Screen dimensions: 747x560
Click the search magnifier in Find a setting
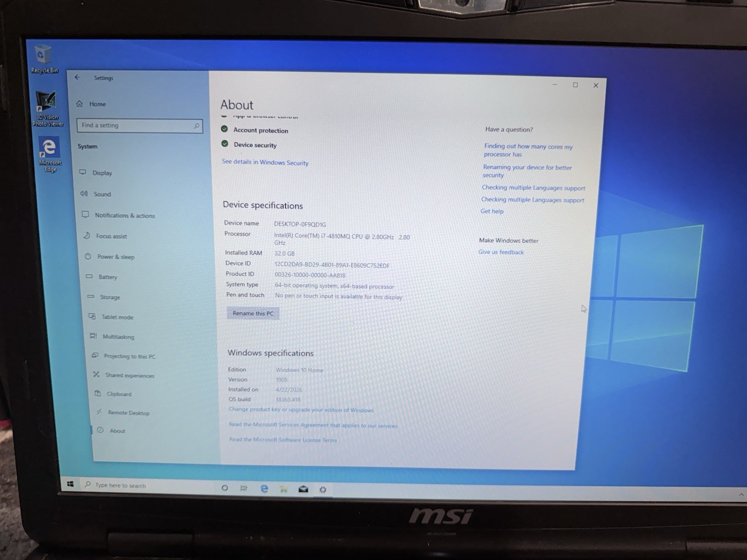(197, 126)
